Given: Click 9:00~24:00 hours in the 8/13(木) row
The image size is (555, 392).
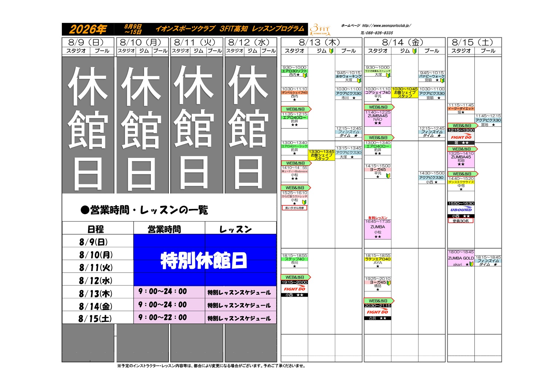Looking at the screenshot, I should tap(163, 291).
